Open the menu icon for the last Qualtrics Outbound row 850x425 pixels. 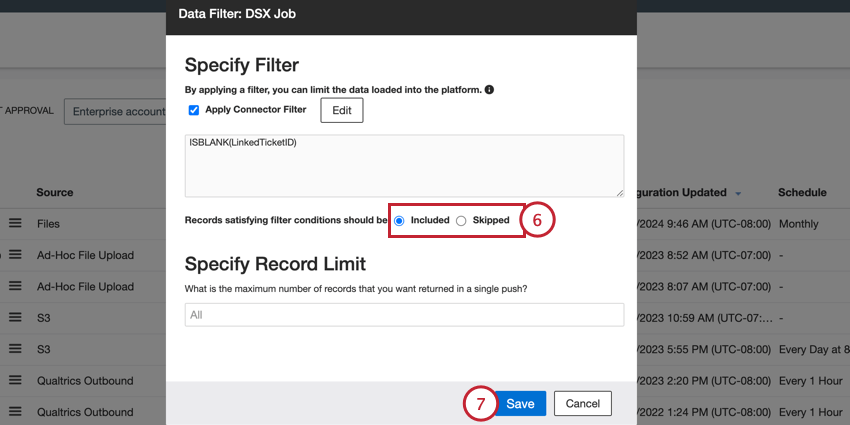tap(15, 412)
